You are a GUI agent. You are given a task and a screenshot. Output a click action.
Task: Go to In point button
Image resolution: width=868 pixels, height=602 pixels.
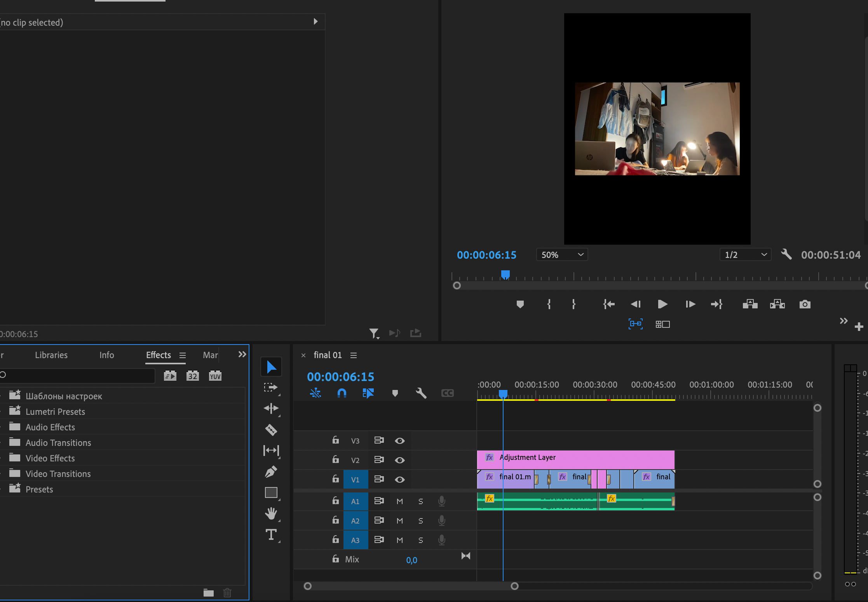[608, 304]
